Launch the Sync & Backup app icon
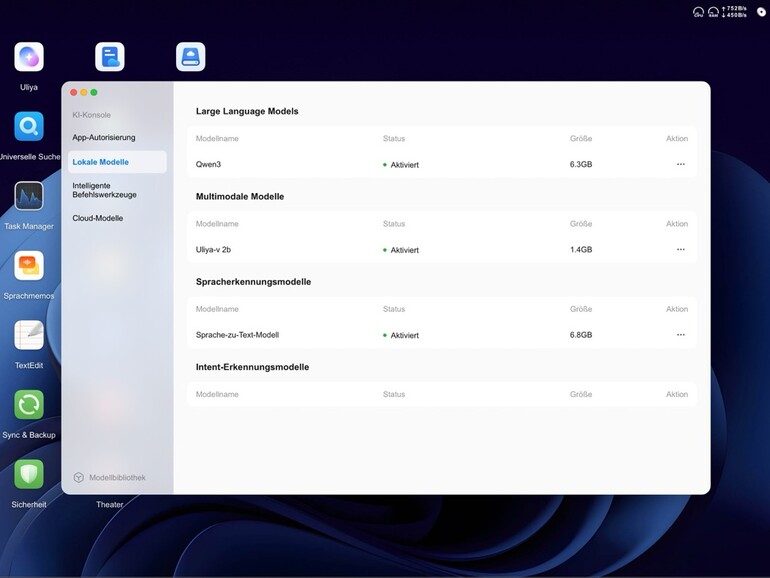 point(29,405)
